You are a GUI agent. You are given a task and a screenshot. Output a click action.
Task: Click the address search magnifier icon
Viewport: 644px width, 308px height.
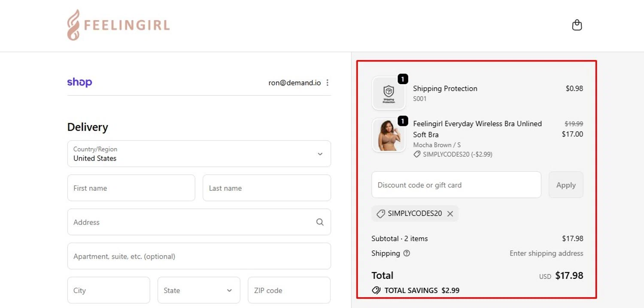pos(320,222)
